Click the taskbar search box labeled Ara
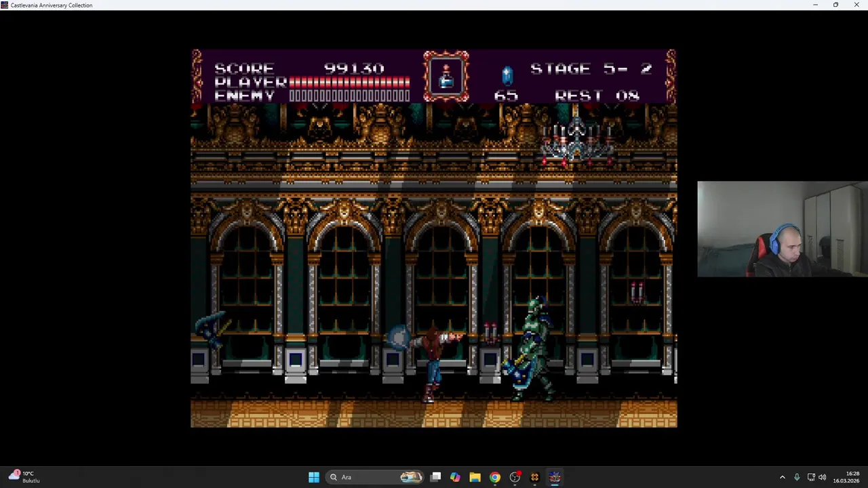The height and width of the screenshot is (488, 868). (375, 477)
